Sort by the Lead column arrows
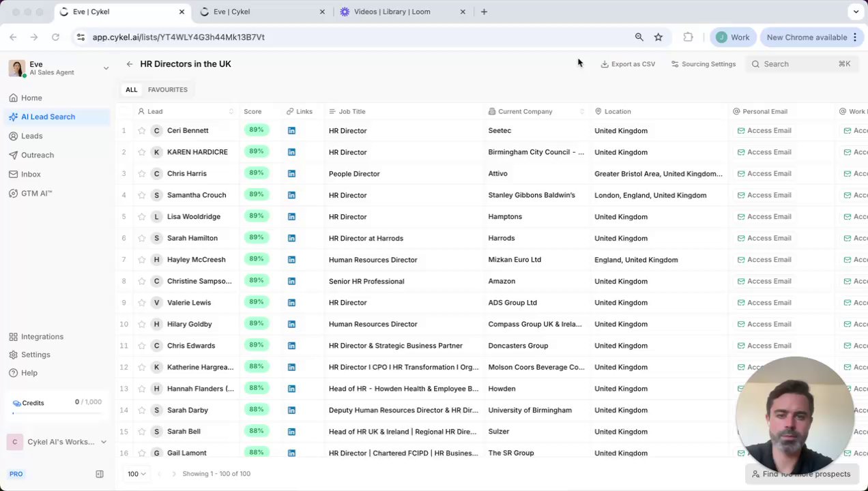Viewport: 868px width, 491px height. pyautogui.click(x=231, y=112)
